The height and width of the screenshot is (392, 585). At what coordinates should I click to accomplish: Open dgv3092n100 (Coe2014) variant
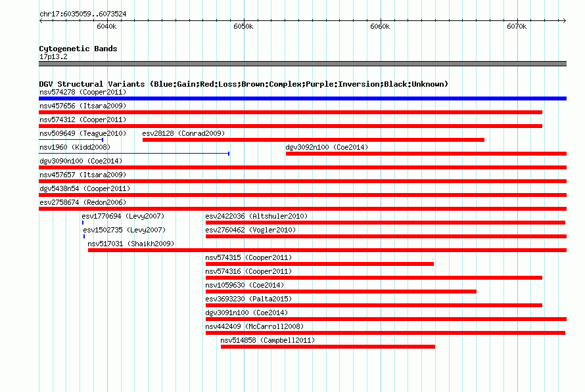(327, 147)
